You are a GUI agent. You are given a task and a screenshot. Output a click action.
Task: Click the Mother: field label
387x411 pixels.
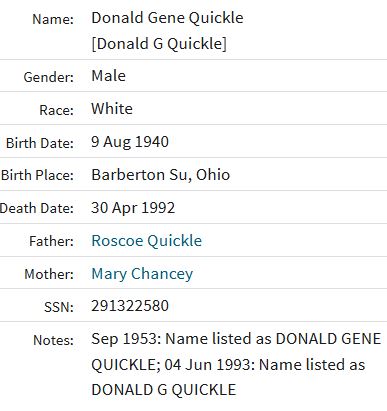[49, 274]
